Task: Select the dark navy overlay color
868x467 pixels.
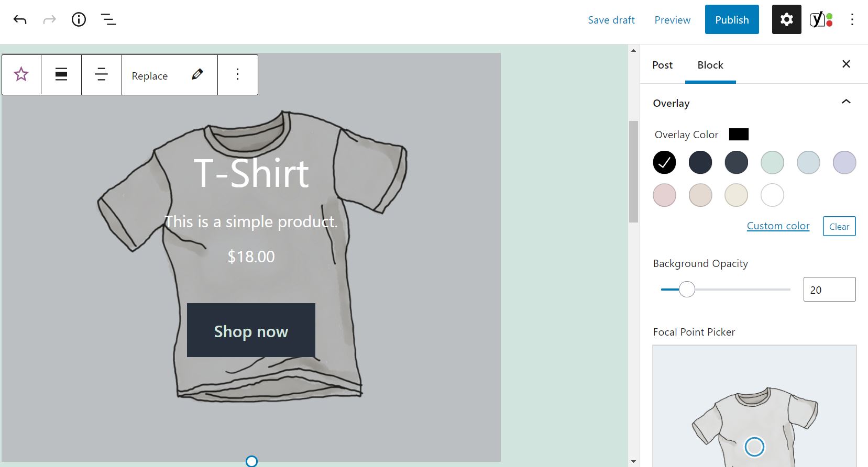Action: (700, 162)
